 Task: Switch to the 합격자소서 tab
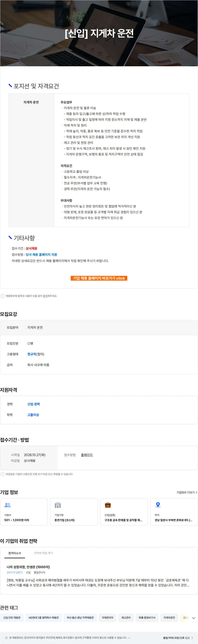coord(15,553)
